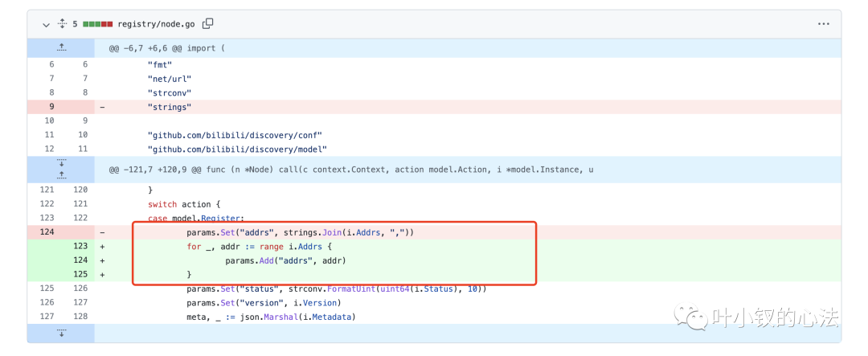Expand lines below at diff bottom
This screenshot has width=868, height=356.
pyautogui.click(x=61, y=333)
